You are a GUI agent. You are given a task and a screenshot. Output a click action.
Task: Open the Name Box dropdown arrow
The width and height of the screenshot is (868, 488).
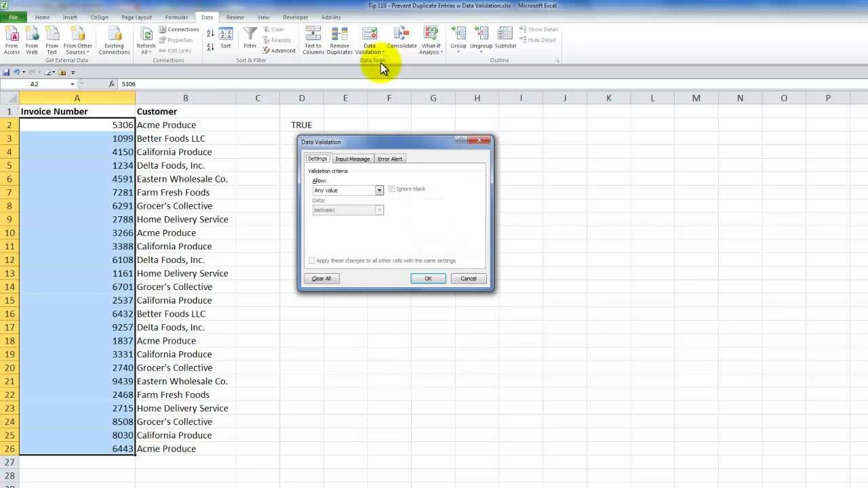pyautogui.click(x=72, y=84)
